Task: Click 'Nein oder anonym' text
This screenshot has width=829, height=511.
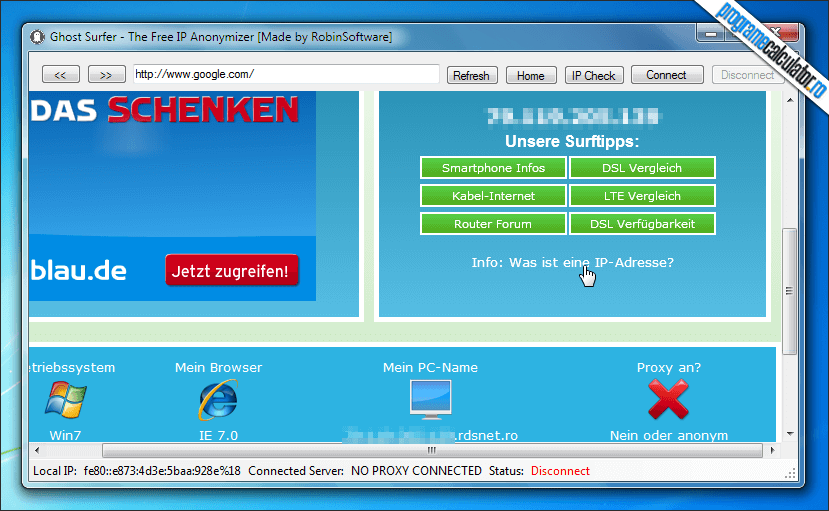Action: 669,435
